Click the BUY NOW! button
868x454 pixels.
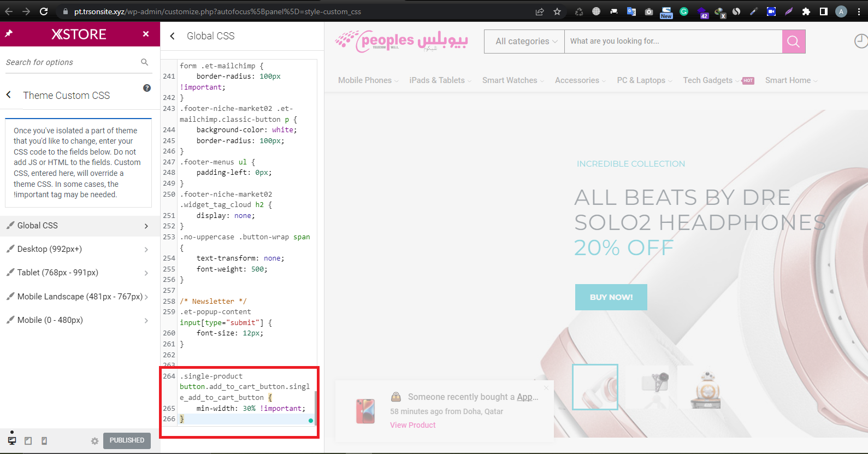(611, 297)
